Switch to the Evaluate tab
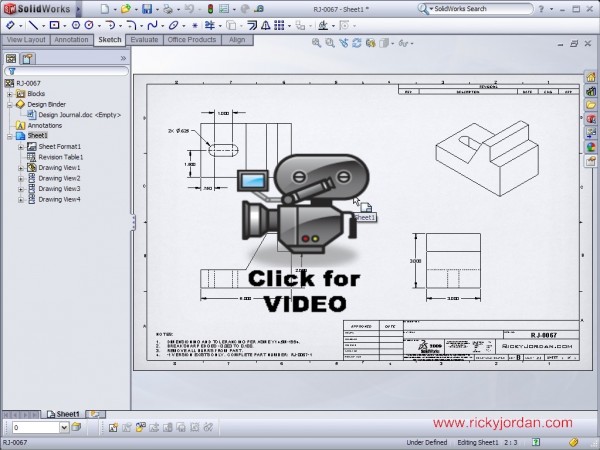Viewport: 600px width, 450px height. pos(144,40)
